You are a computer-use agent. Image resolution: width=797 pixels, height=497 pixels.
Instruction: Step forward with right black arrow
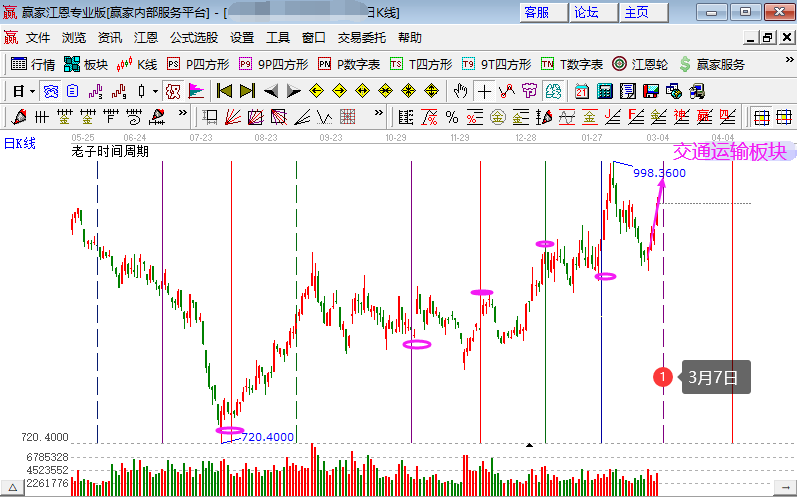coord(293,91)
